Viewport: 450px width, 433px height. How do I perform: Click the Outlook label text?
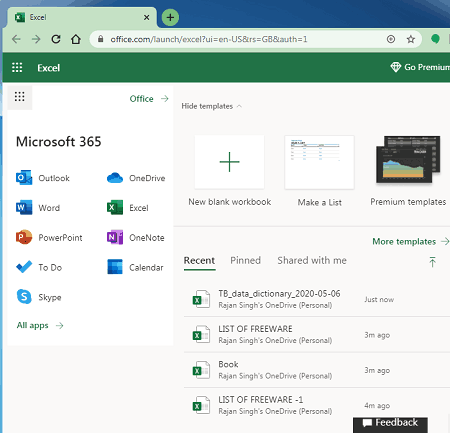pos(54,178)
